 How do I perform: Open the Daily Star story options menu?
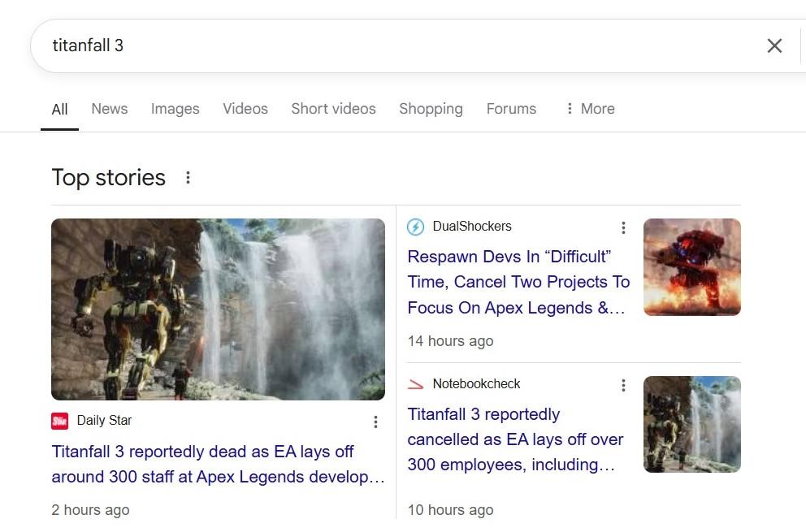click(375, 422)
